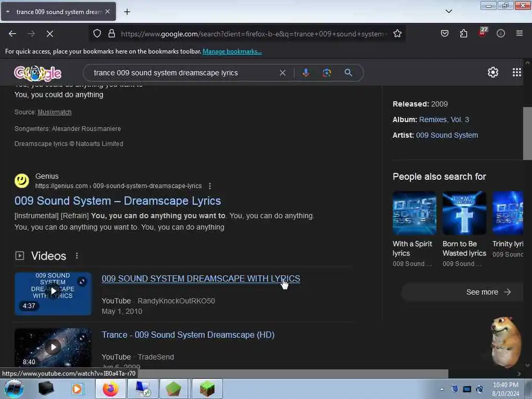Launch Firefox from the taskbar
The image size is (532, 399).
(110, 389)
